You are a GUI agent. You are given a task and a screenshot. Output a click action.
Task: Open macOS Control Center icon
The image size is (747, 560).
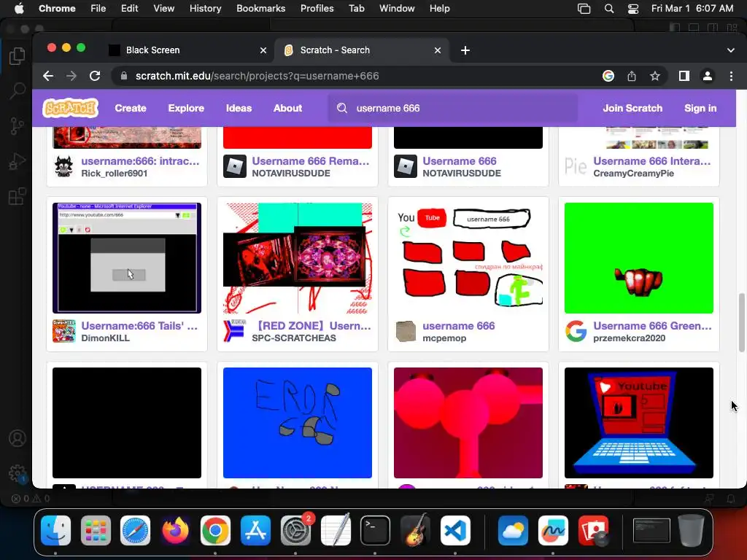click(633, 9)
